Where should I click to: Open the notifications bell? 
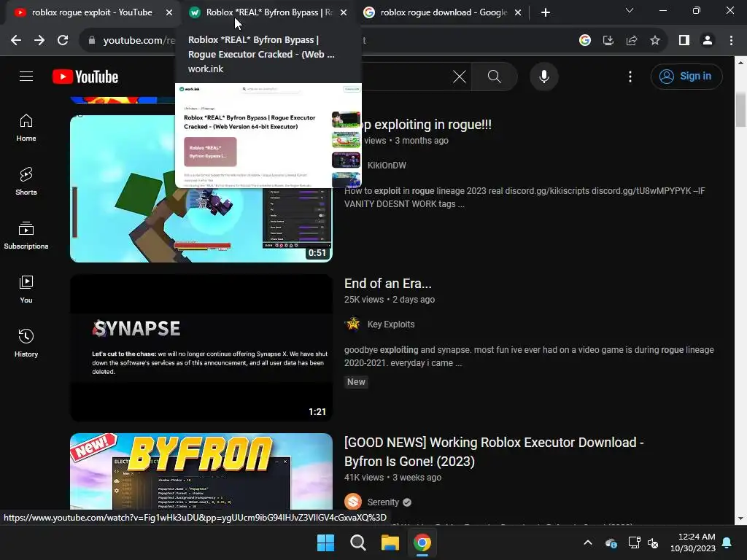pyautogui.click(x=727, y=542)
